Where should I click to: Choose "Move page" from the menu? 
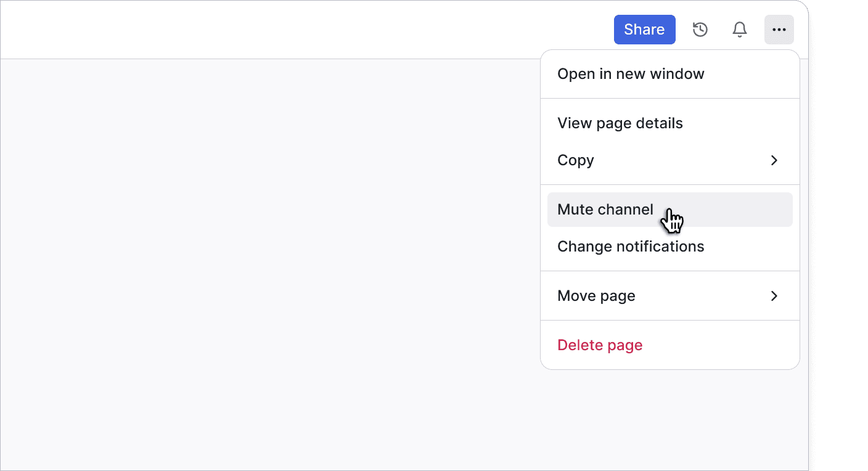click(596, 296)
